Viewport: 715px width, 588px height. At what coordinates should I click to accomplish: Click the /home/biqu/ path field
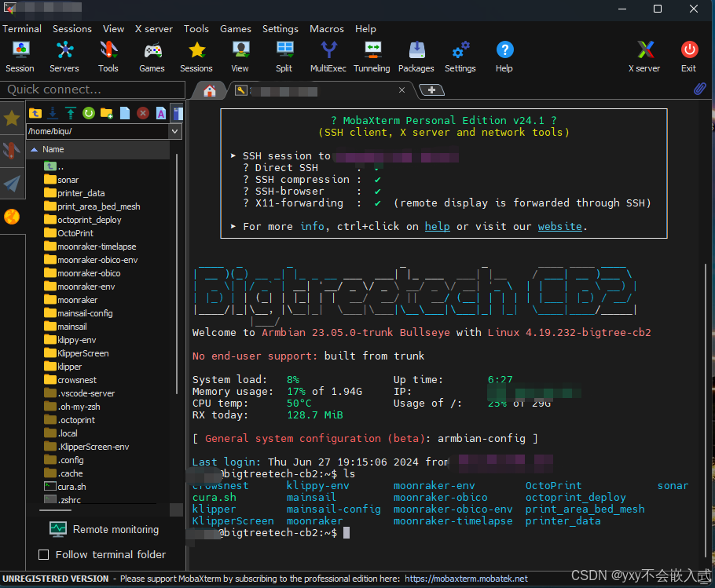click(97, 132)
